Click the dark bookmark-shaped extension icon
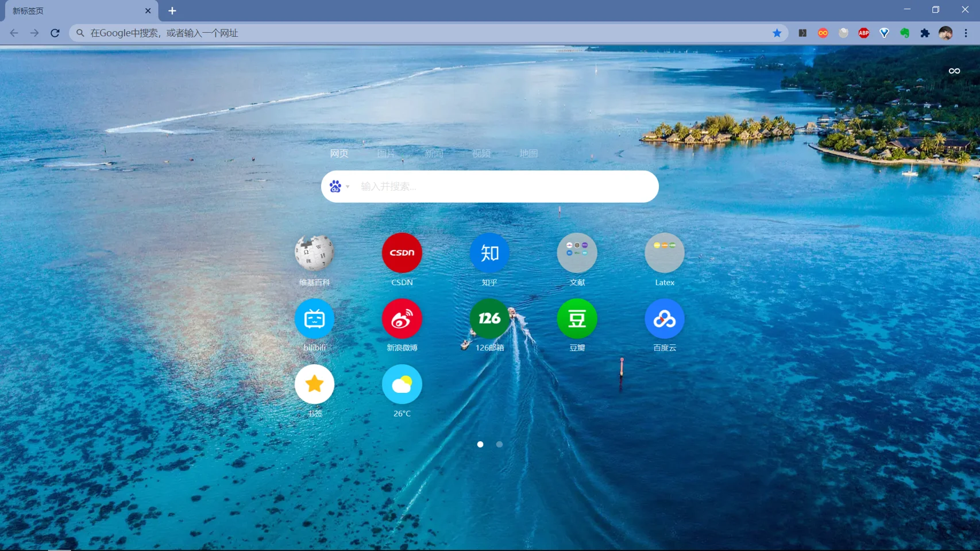The image size is (980, 551). tap(802, 33)
